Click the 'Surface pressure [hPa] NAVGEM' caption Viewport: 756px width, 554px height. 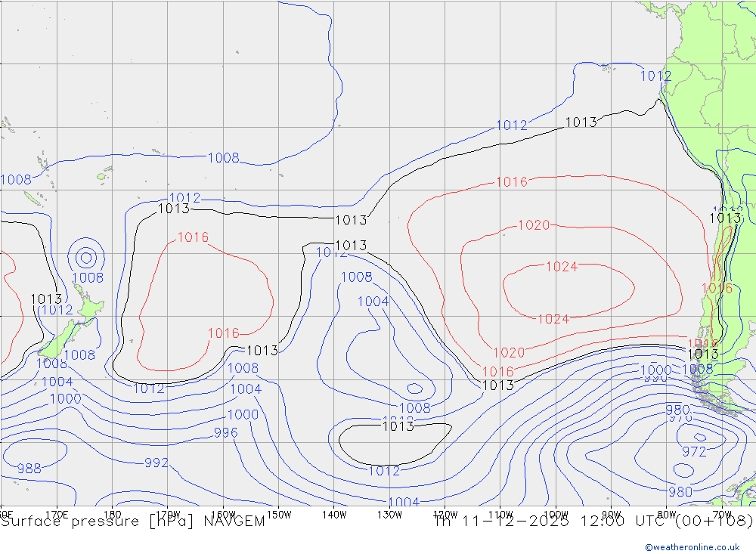click(132, 522)
